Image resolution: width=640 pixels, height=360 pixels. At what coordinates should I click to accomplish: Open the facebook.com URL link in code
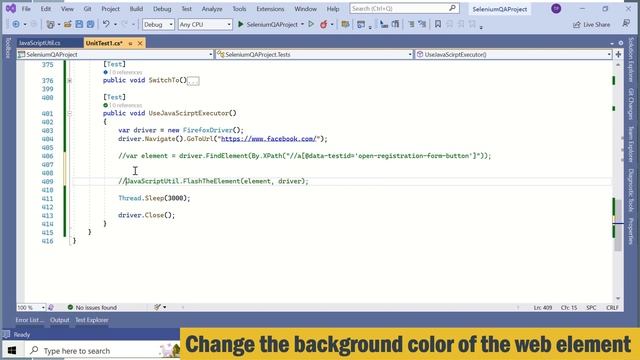tap(269, 139)
